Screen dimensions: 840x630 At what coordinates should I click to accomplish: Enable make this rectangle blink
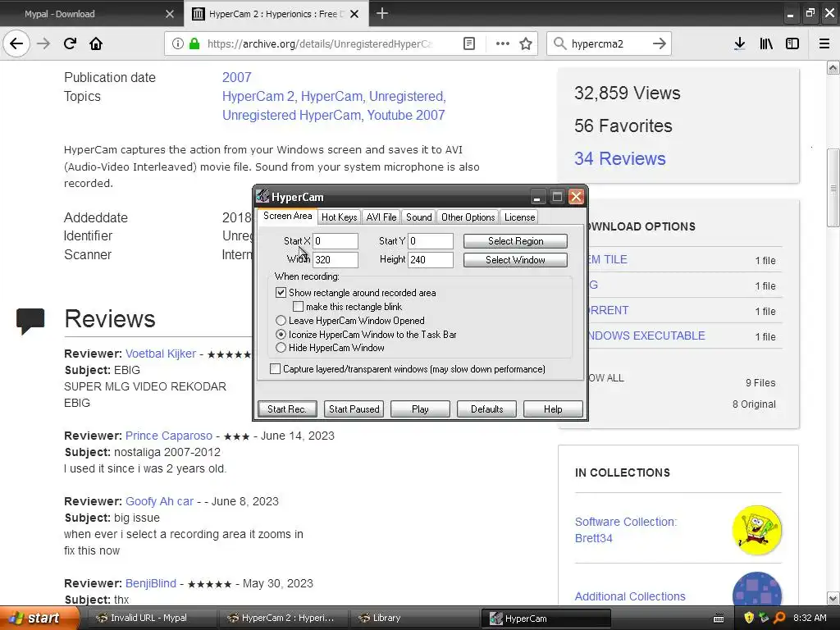[x=298, y=307]
